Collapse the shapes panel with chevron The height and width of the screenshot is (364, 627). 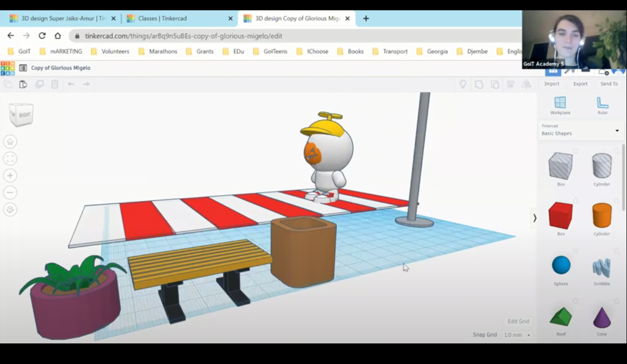[x=534, y=218]
